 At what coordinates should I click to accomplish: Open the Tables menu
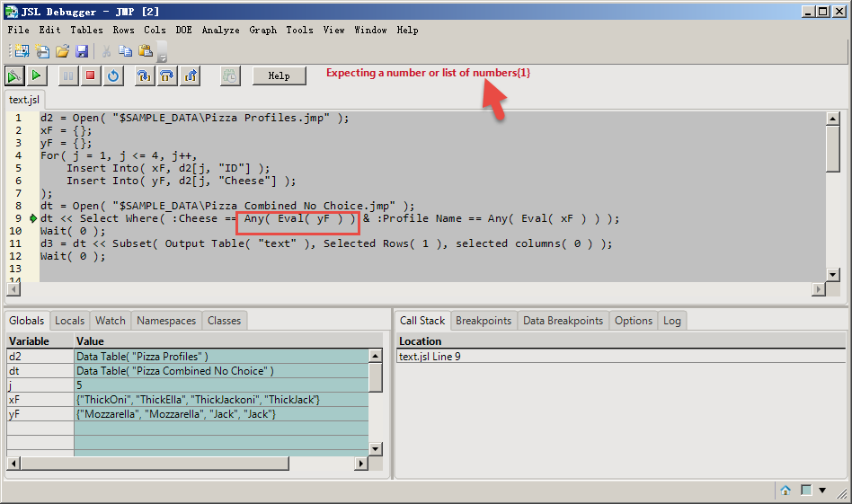(x=86, y=30)
